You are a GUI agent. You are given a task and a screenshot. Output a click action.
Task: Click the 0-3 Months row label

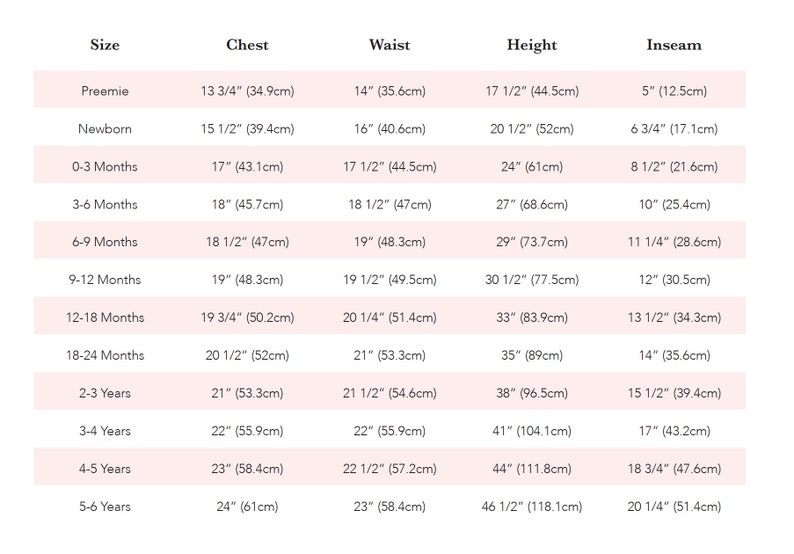point(105,167)
